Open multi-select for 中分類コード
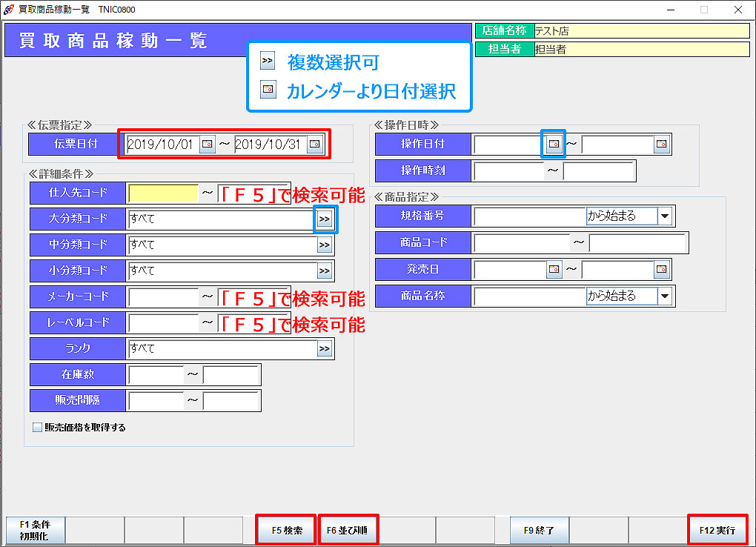This screenshot has width=756, height=547. (x=325, y=245)
